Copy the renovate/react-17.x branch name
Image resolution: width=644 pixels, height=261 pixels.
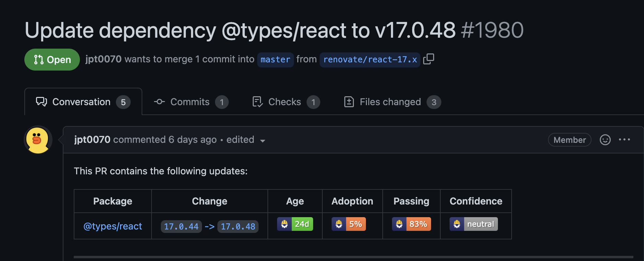[429, 59]
